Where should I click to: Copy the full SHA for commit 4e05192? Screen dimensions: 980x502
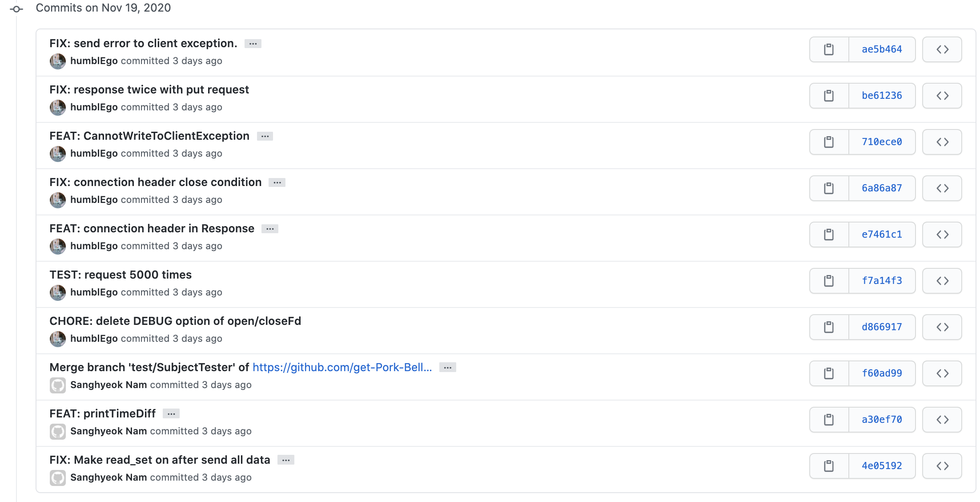coord(829,466)
